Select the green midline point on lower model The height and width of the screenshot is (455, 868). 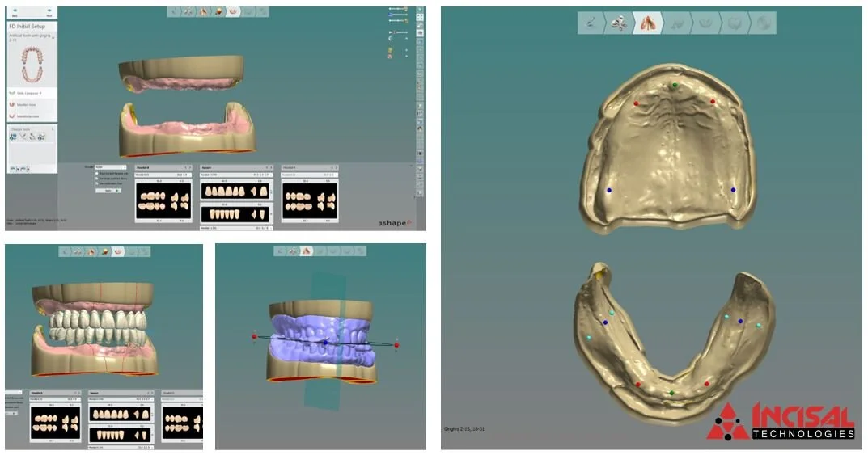point(672,393)
